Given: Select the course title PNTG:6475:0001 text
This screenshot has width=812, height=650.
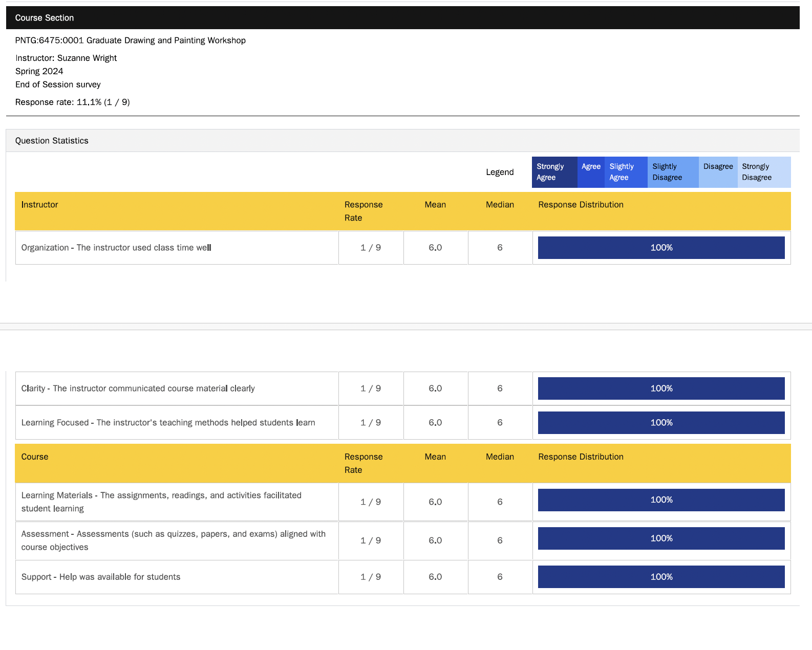Looking at the screenshot, I should pos(131,40).
